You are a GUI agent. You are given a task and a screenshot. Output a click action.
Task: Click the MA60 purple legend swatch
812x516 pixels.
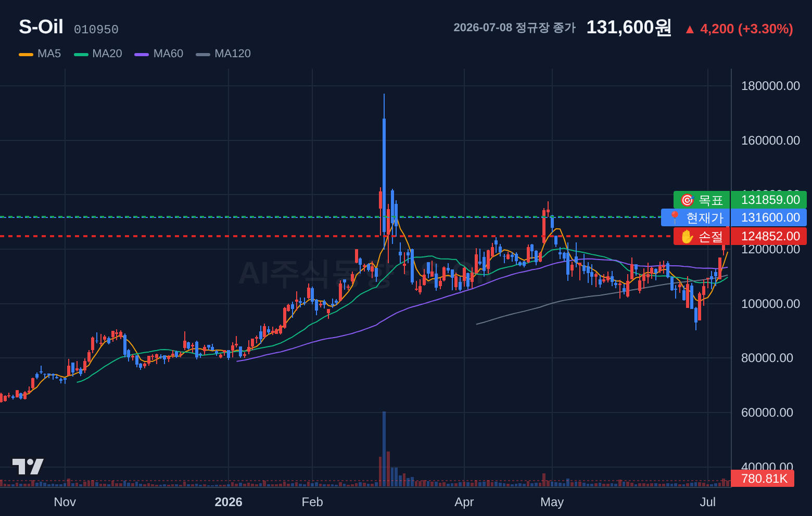pyautogui.click(x=142, y=54)
